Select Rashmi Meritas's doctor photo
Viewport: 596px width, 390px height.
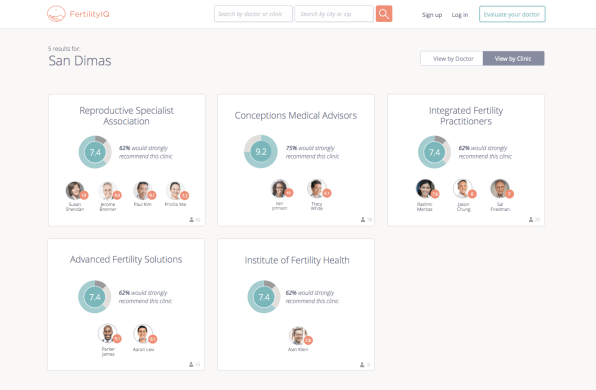(x=425, y=189)
